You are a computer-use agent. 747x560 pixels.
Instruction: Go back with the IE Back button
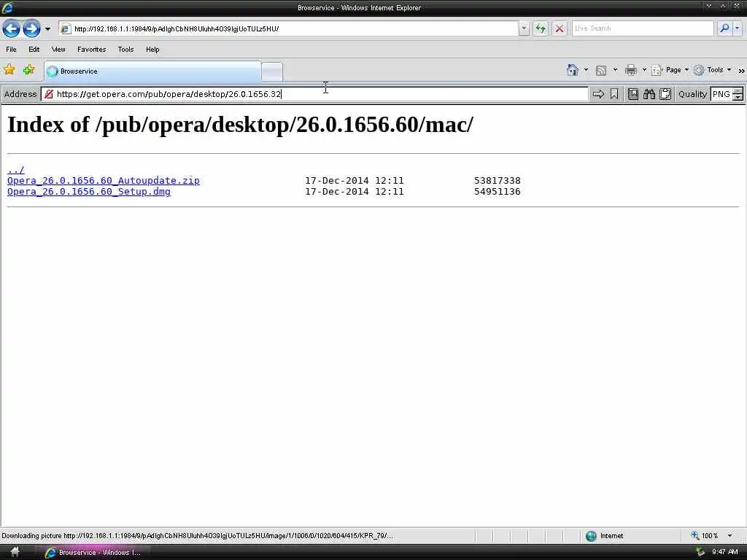(x=12, y=28)
